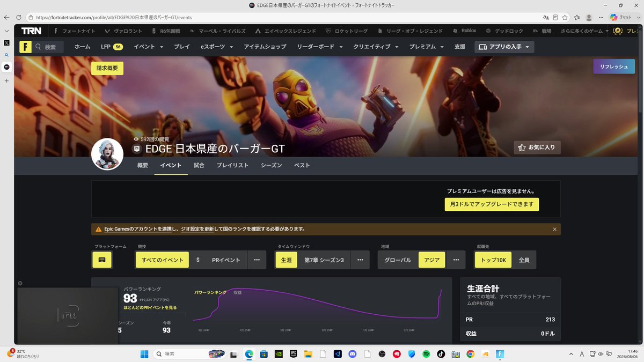This screenshot has height=362, width=644.
Task: Switch the chart to 収益
Action: pyautogui.click(x=237, y=292)
